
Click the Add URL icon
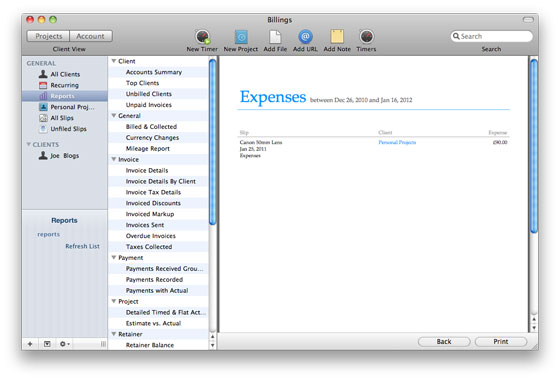(x=305, y=36)
